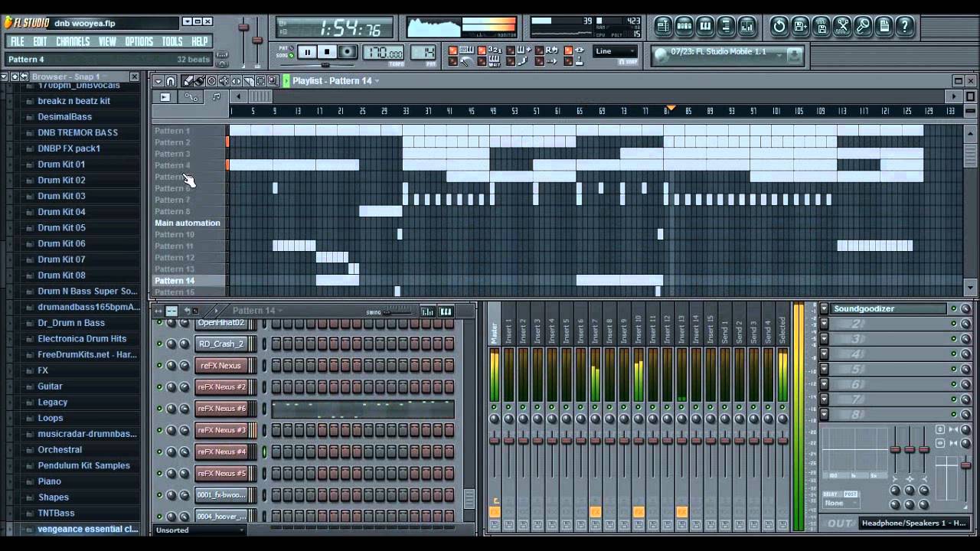
Task: Select the pencil draw tool in Playlist toolbar
Action: tap(187, 80)
